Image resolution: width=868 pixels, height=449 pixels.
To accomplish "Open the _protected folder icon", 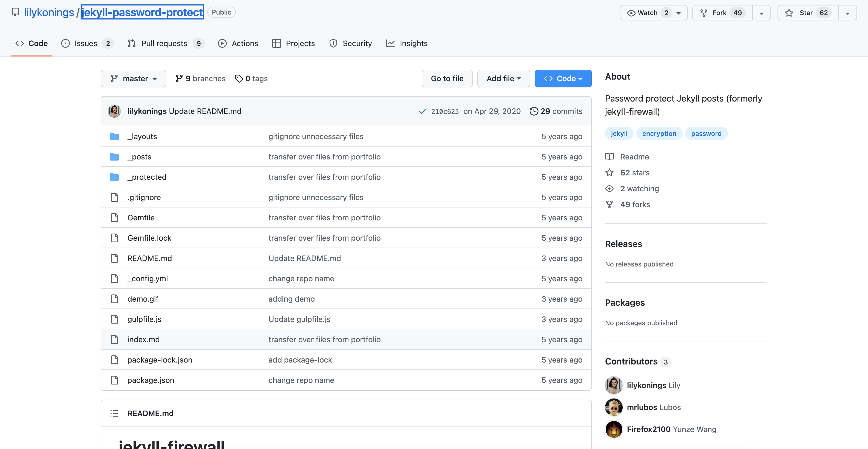I will click(115, 177).
